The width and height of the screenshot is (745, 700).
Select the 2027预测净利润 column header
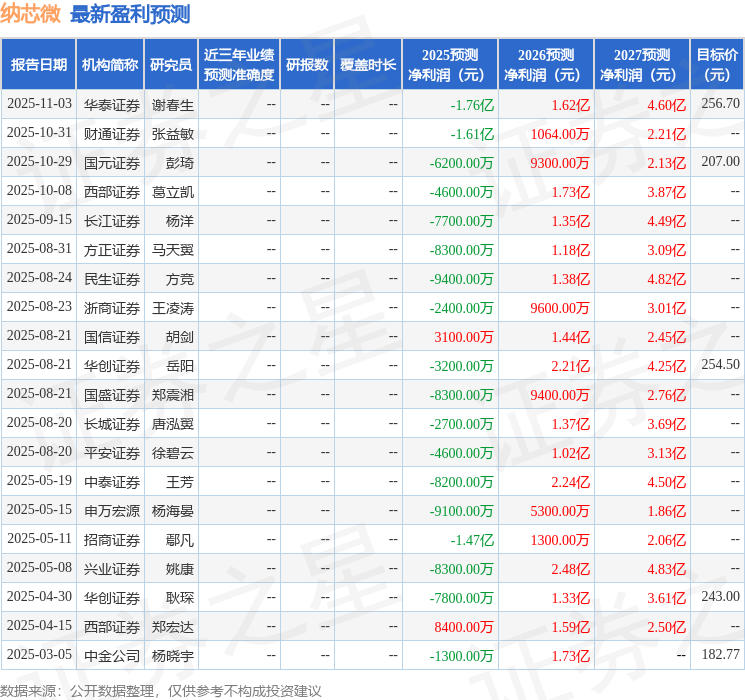point(642,64)
